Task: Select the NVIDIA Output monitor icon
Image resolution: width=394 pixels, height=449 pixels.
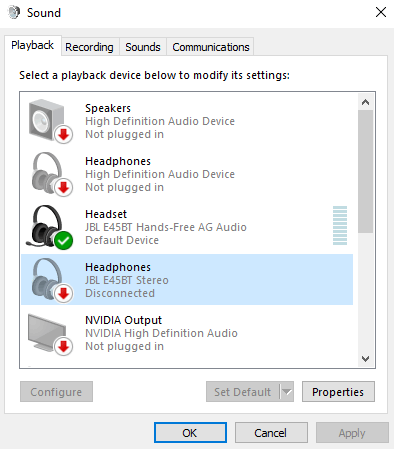Action: (50, 334)
